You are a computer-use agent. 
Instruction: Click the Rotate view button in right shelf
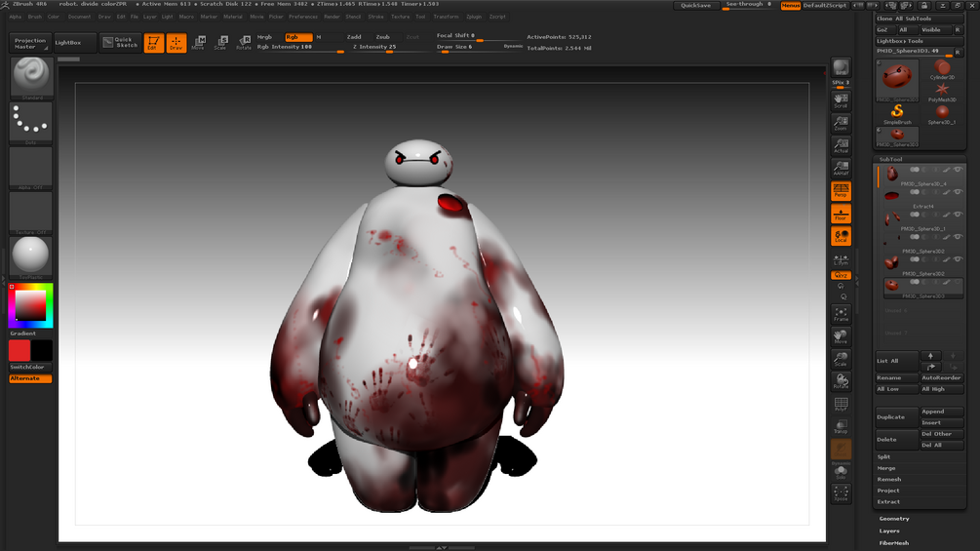pos(841,381)
